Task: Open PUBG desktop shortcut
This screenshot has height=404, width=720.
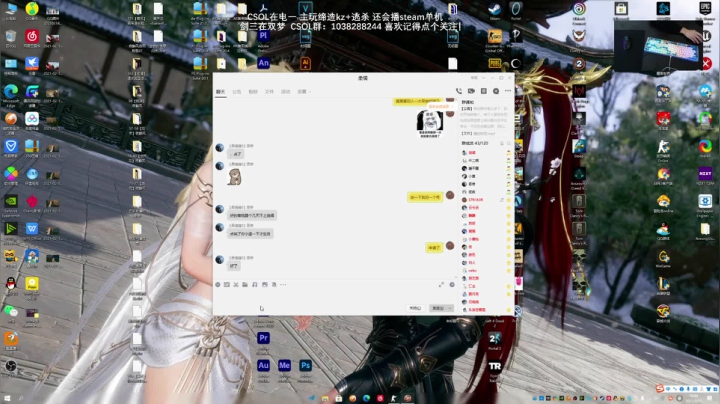Action: pyautogui.click(x=495, y=63)
